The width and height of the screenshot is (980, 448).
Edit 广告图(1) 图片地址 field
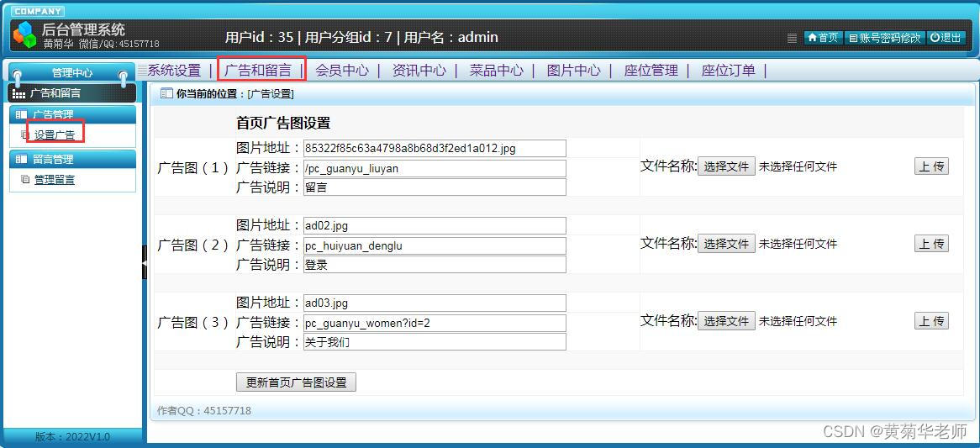tap(435, 148)
